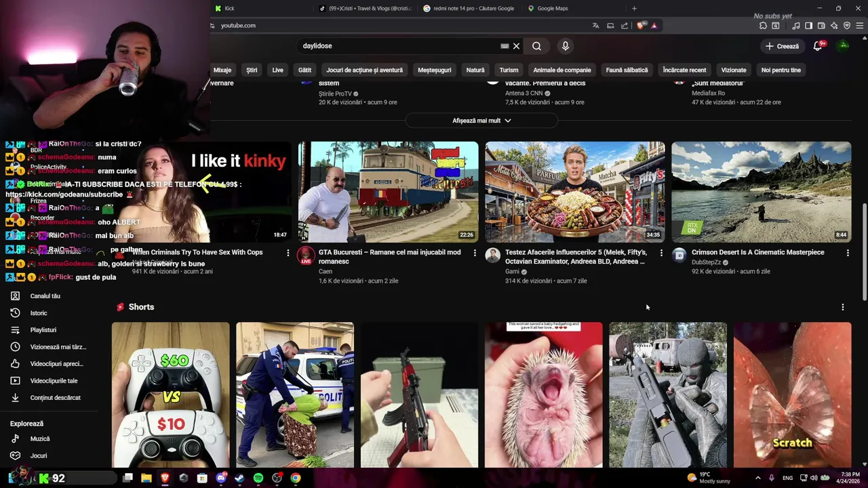Open the Brave Shields lion icon

click(x=642, y=26)
